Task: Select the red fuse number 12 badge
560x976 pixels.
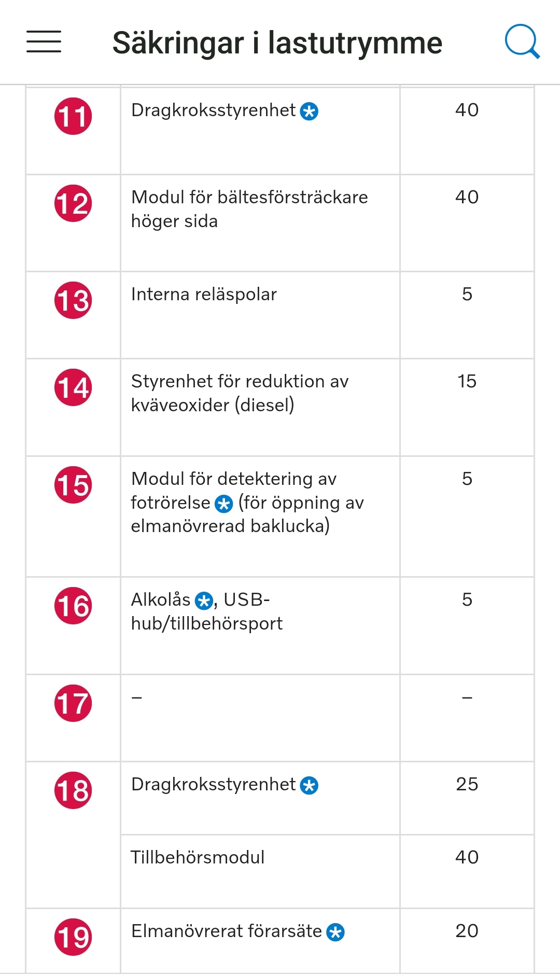Action: tap(73, 203)
